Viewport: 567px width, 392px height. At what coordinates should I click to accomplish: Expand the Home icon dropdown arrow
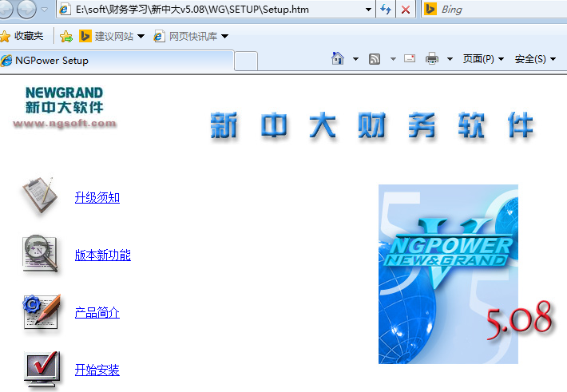point(355,58)
